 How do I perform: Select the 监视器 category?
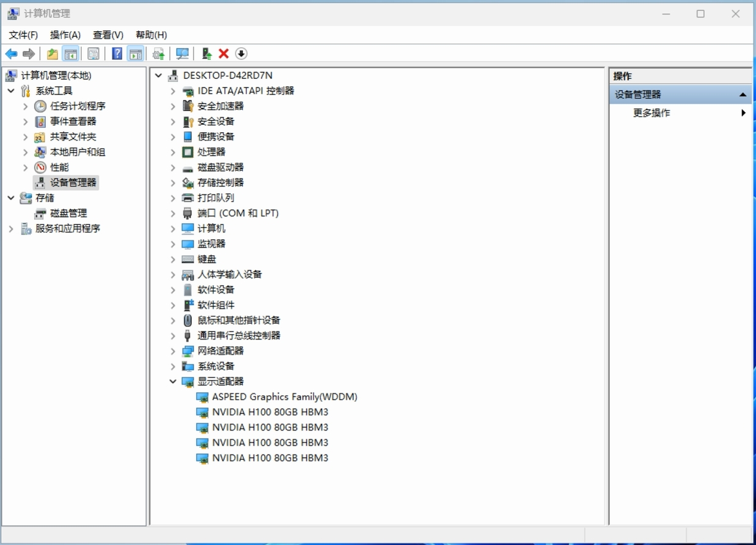211,243
